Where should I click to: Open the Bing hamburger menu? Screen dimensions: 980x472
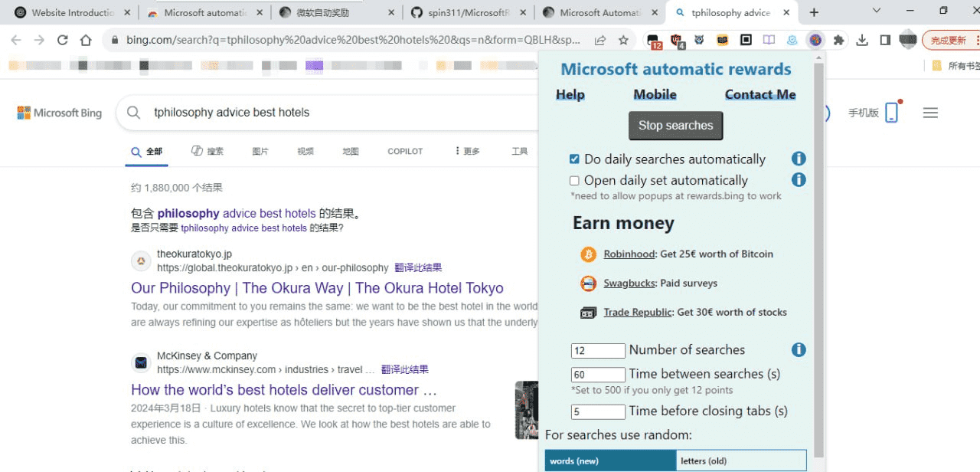930,113
